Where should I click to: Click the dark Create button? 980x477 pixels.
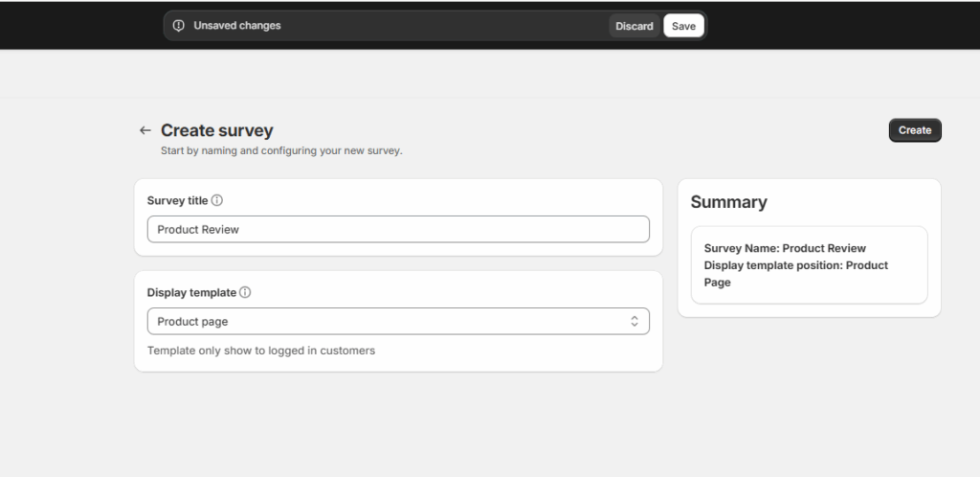coord(915,130)
